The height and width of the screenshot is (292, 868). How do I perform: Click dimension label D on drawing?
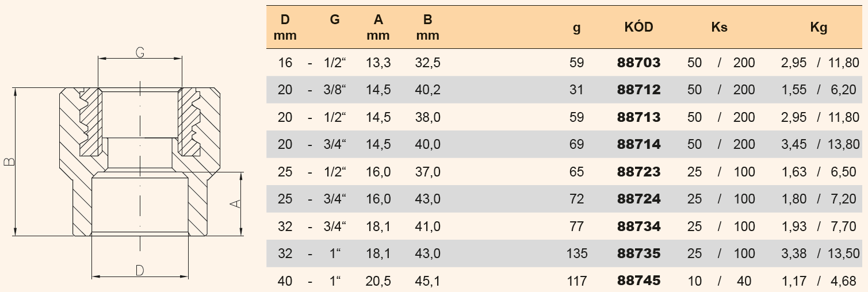click(x=139, y=270)
